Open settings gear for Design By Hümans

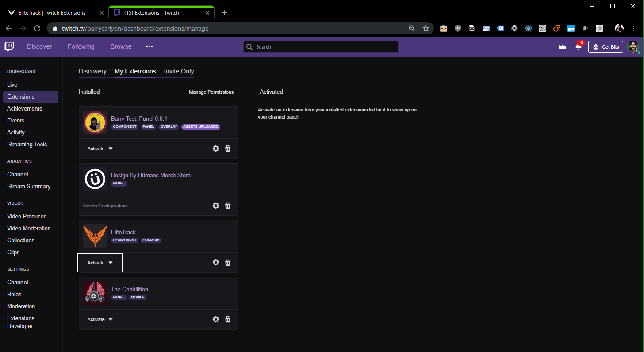click(216, 206)
